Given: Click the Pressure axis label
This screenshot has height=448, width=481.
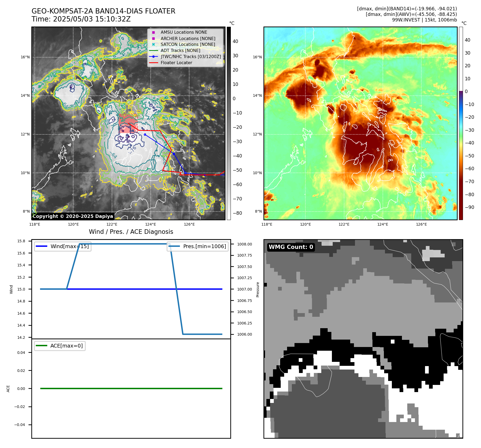Looking at the screenshot, I should click(258, 289).
